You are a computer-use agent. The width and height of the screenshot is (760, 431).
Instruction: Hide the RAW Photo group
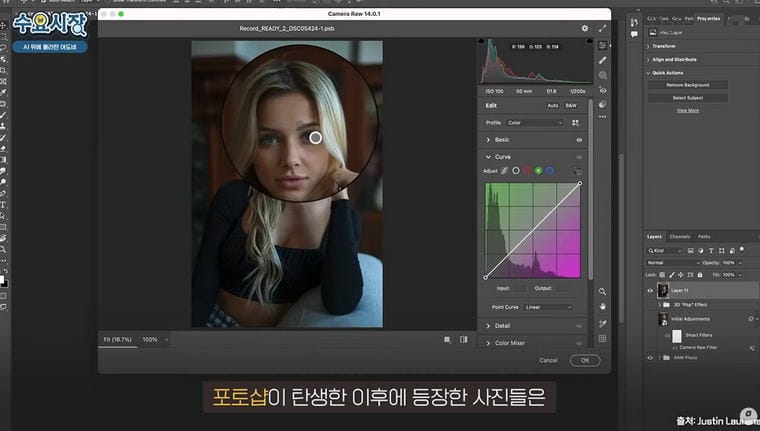(650, 358)
